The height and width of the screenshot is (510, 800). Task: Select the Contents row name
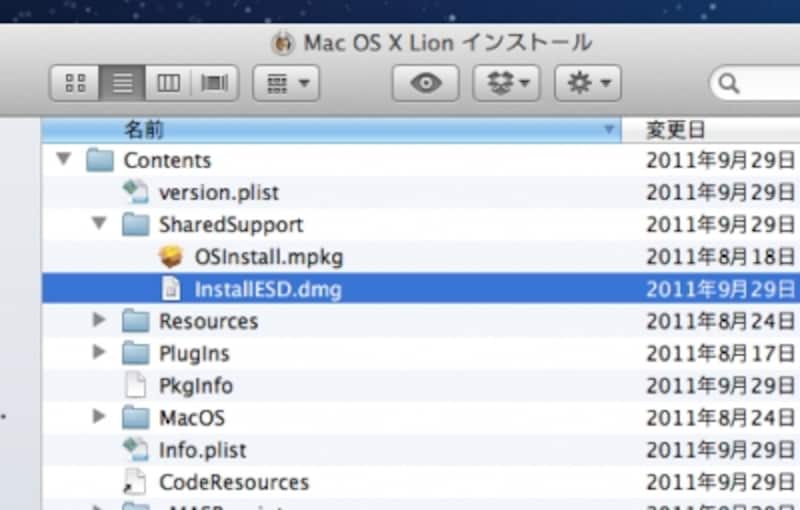pyautogui.click(x=167, y=161)
